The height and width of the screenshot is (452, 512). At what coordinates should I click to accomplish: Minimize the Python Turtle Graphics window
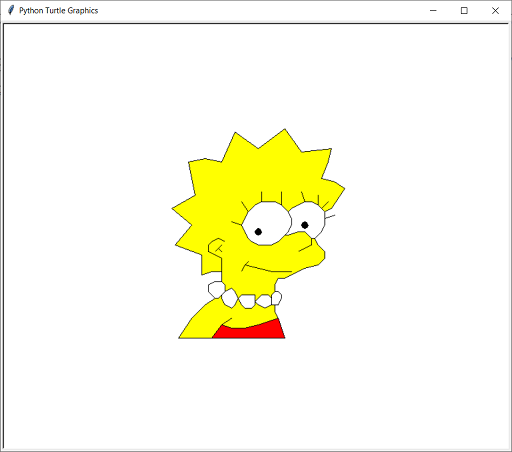(433, 11)
